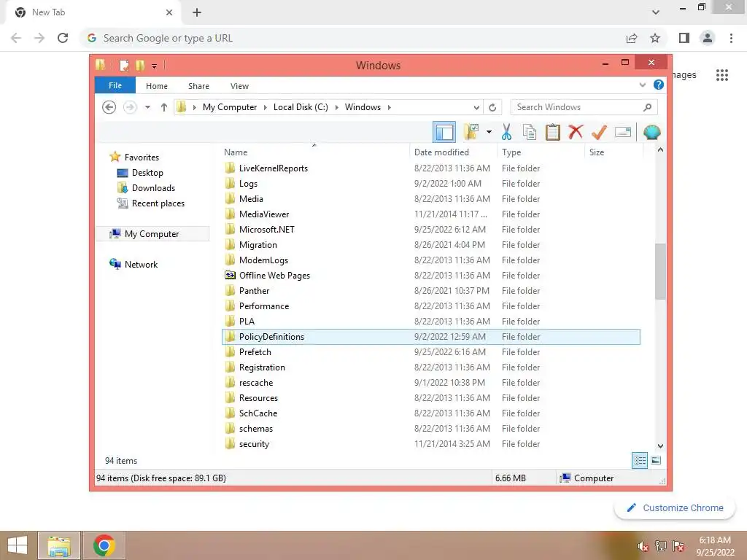The width and height of the screenshot is (747, 560).
Task: Click My Computer in address breadcrumb
Action: [x=230, y=107]
